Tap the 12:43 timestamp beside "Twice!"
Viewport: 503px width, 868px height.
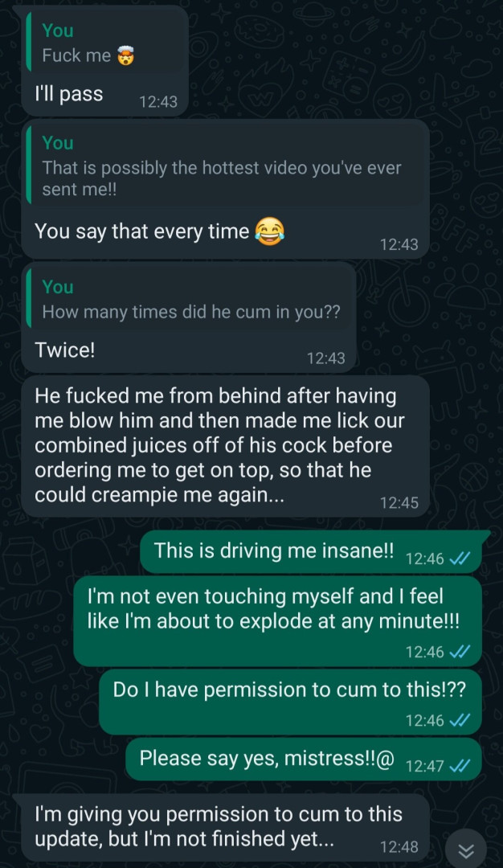326,358
